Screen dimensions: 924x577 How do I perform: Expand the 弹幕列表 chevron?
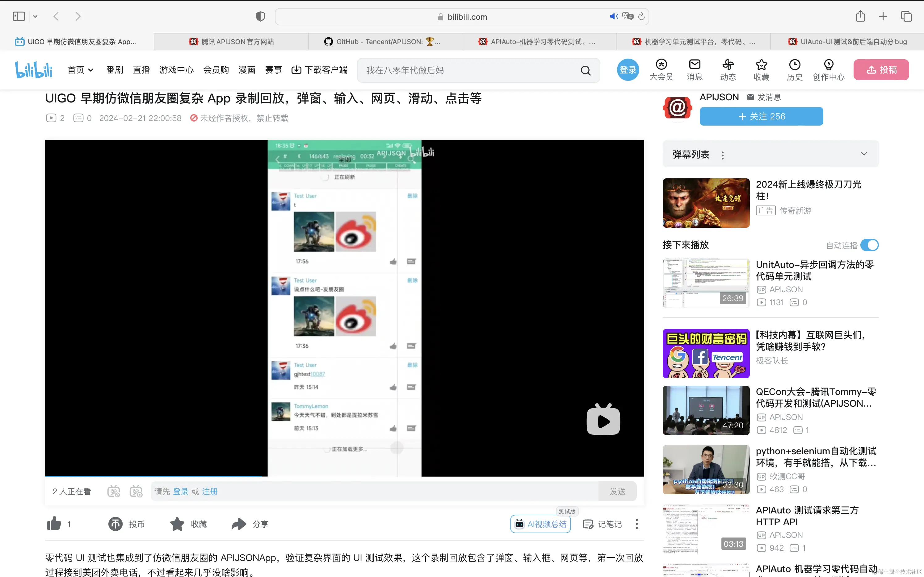tap(864, 154)
